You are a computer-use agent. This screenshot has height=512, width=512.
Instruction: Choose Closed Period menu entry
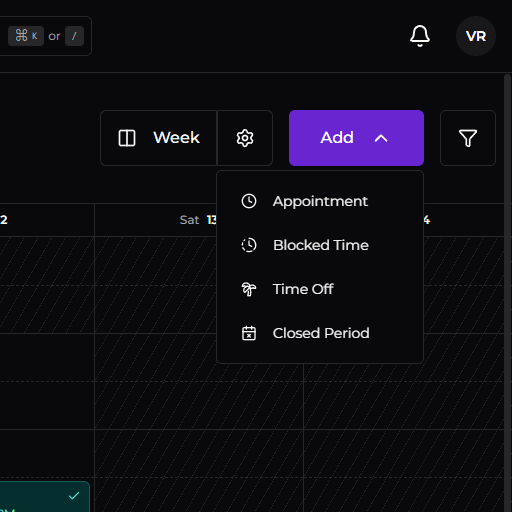320,333
